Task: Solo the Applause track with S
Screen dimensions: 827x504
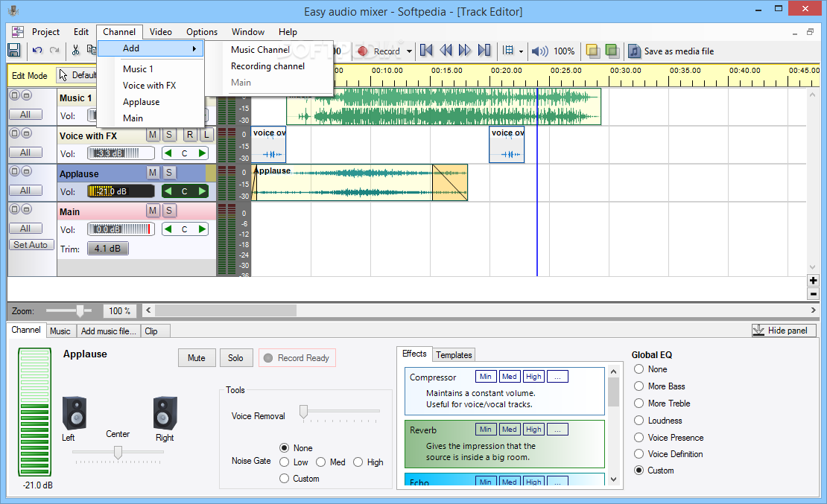Action: coord(169,173)
